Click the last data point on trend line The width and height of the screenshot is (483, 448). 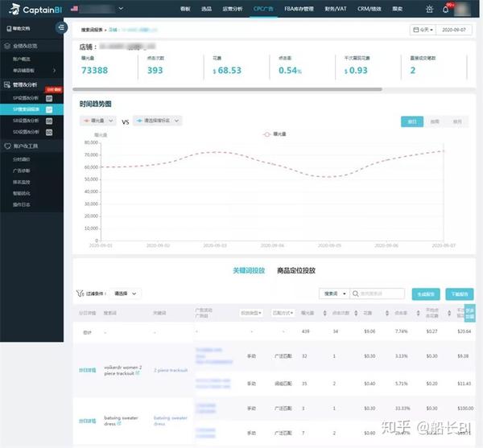pos(444,150)
